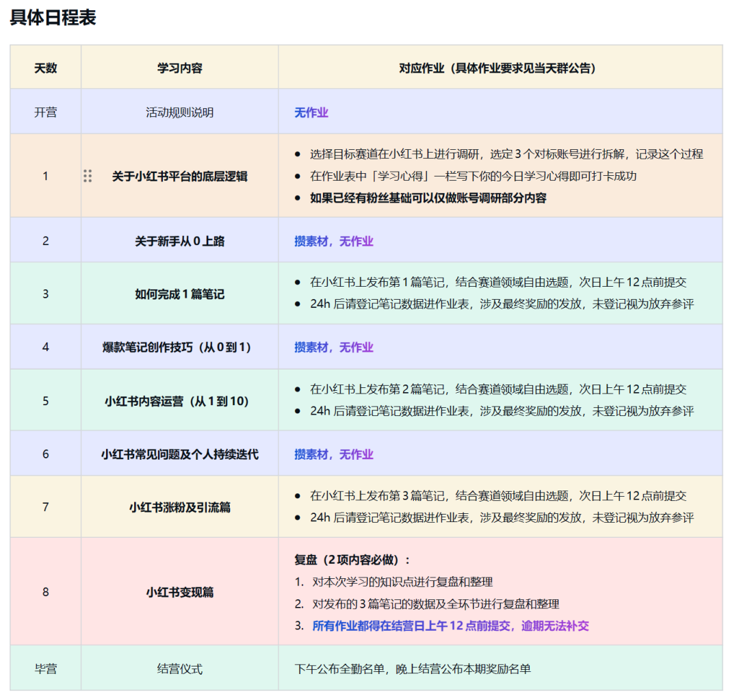Click day number 4 cell

pos(46,347)
